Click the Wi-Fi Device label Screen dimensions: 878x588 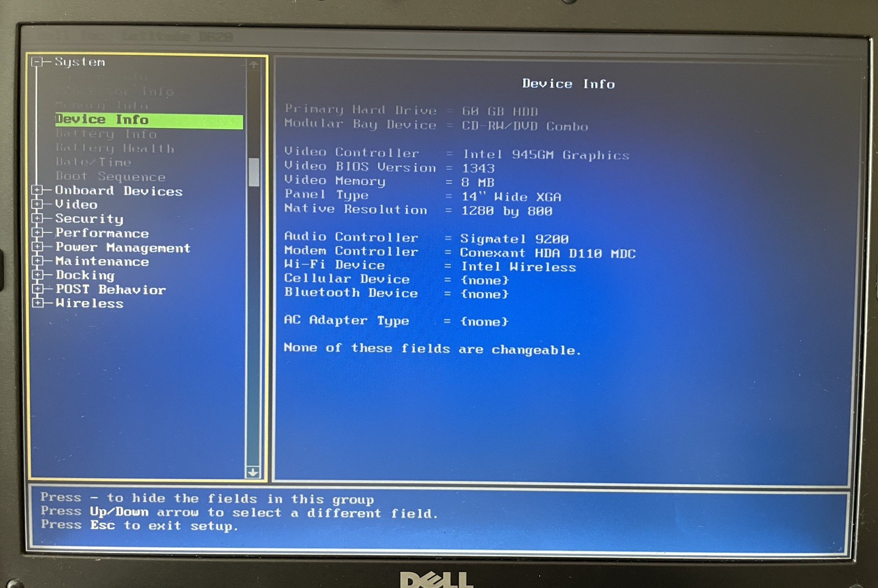pos(335,265)
